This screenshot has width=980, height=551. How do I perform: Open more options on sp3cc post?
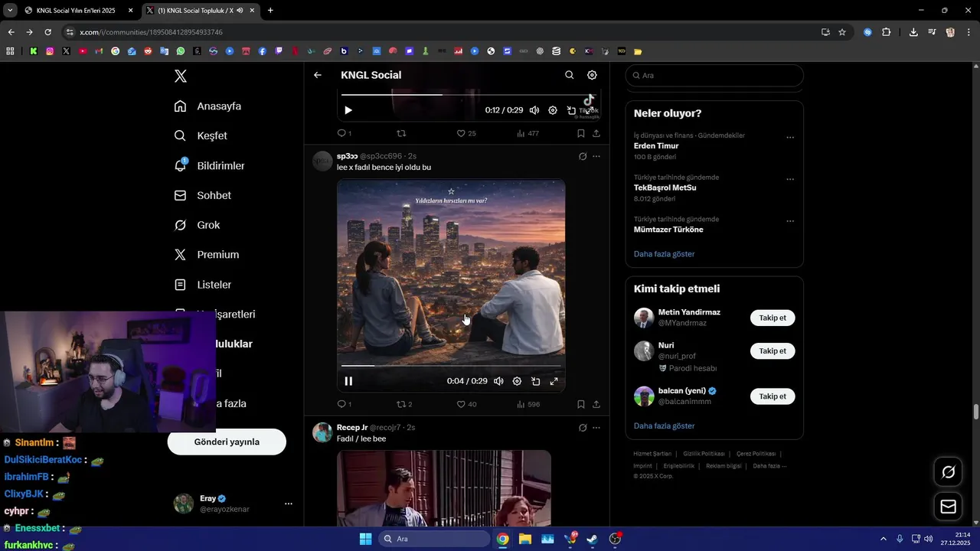(596, 156)
